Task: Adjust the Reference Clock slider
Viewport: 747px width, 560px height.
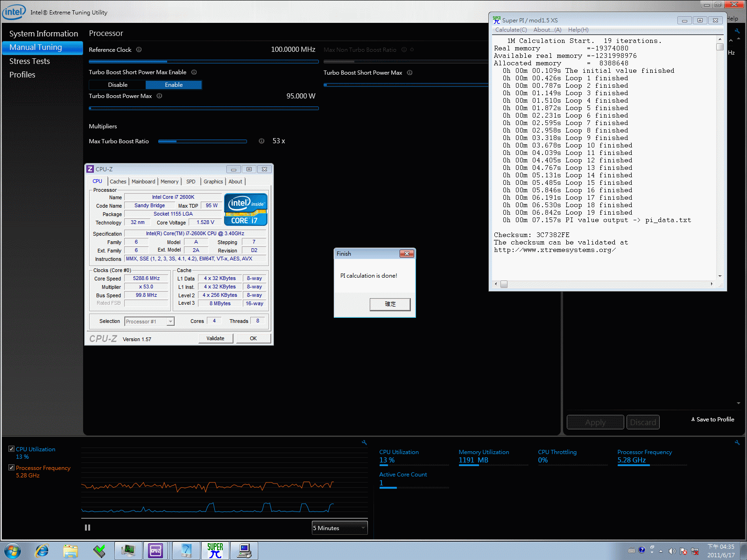Action: tap(204, 61)
